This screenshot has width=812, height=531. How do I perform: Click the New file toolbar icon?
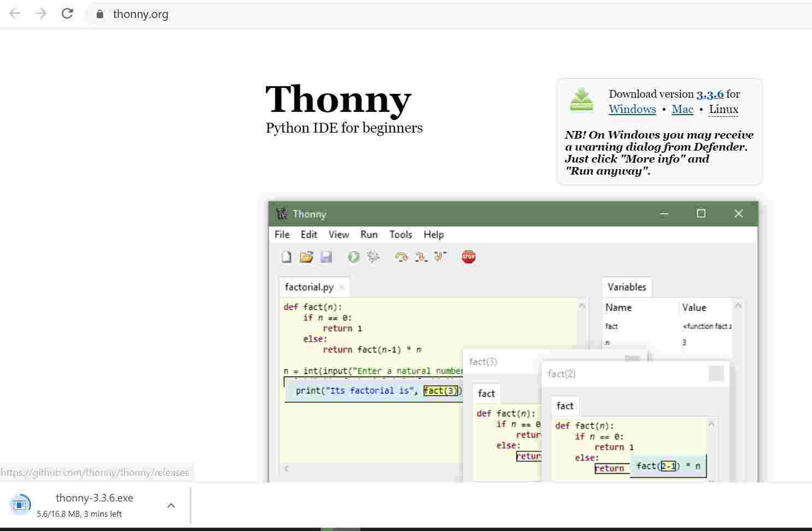pos(286,256)
